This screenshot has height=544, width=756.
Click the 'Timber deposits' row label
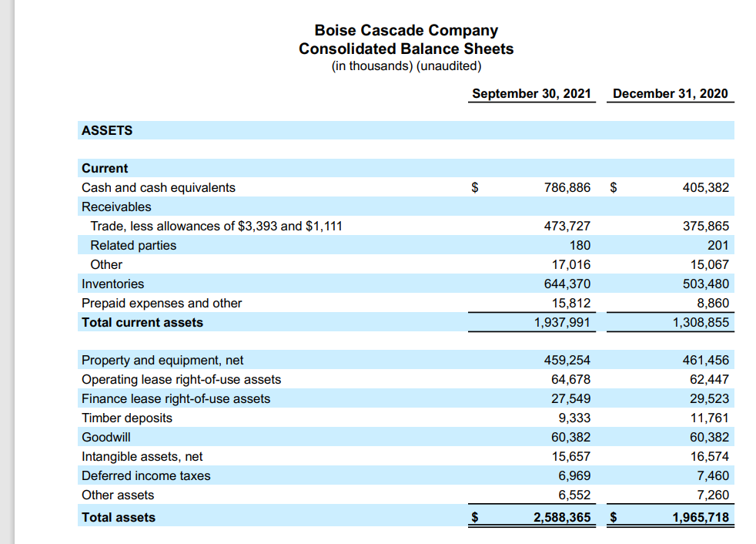127,418
